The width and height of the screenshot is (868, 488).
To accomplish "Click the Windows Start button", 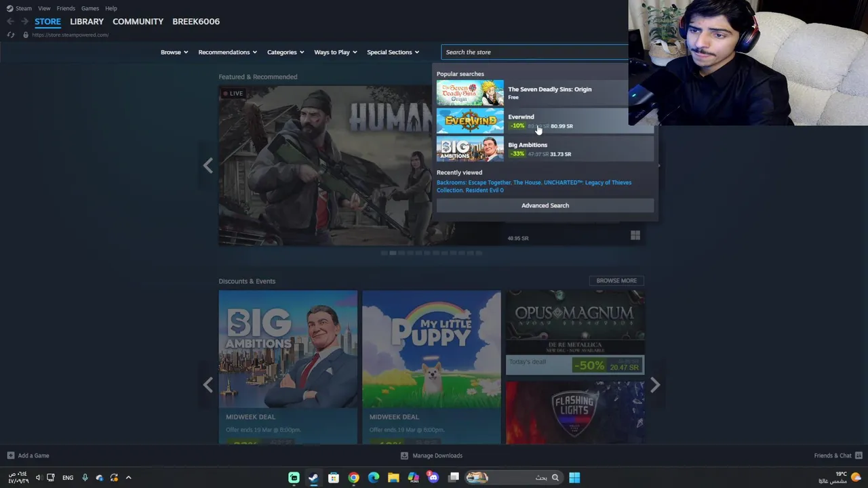I will (x=574, y=478).
